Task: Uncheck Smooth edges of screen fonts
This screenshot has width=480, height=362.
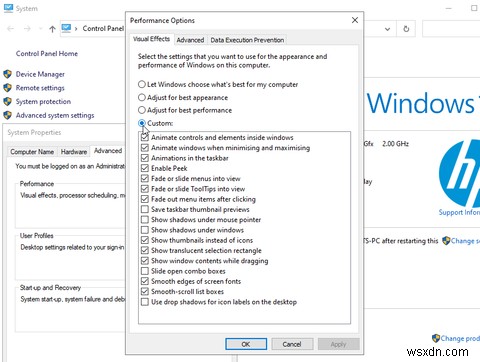Action: (x=145, y=281)
